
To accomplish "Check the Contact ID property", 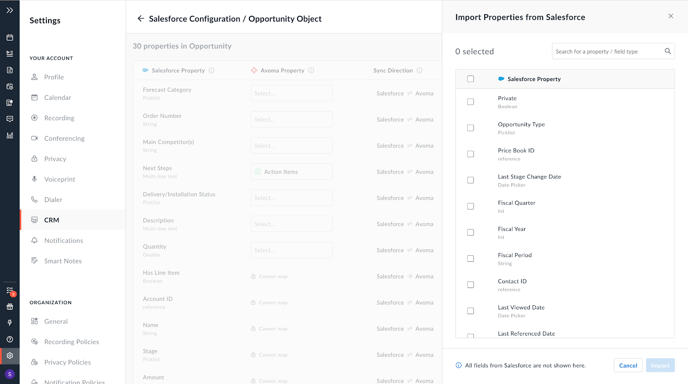I will tap(470, 285).
